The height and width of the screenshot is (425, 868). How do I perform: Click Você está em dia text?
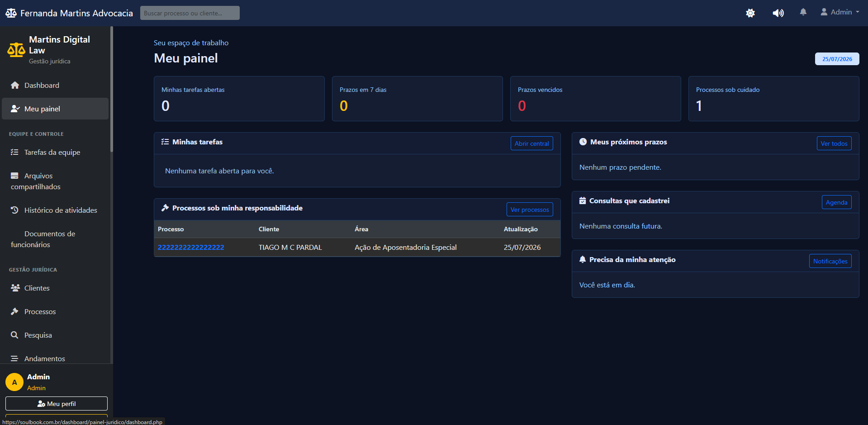[607, 285]
